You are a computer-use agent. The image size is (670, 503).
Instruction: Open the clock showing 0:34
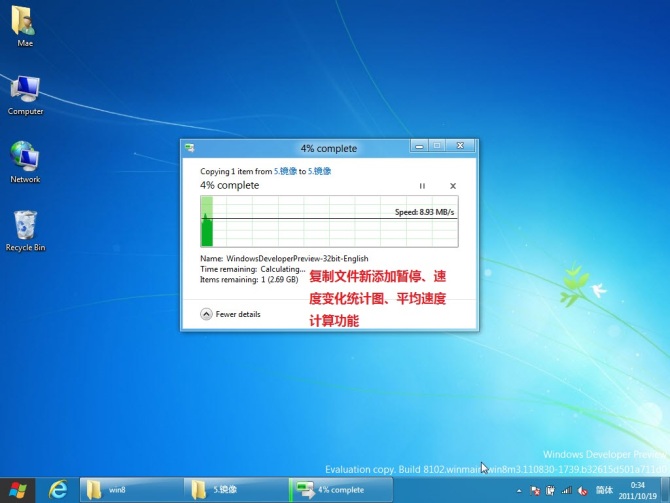(637, 490)
